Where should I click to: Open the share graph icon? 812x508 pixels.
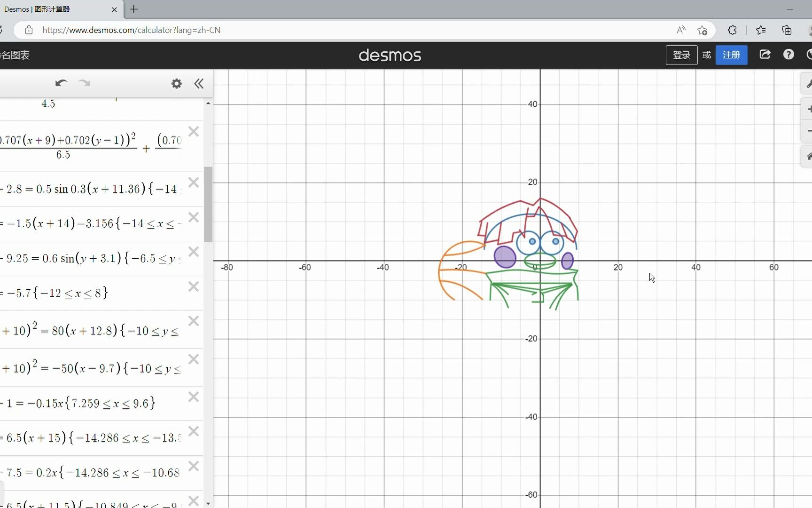[765, 55]
